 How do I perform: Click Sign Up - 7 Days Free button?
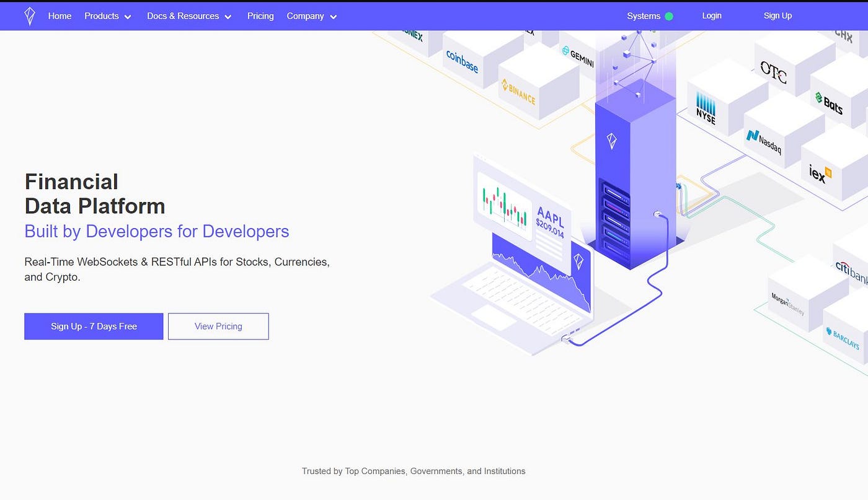[94, 326]
